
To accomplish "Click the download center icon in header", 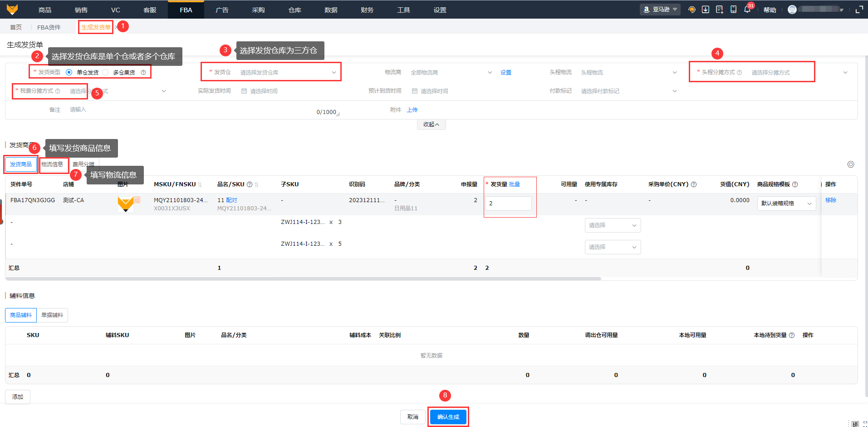I will click(706, 10).
